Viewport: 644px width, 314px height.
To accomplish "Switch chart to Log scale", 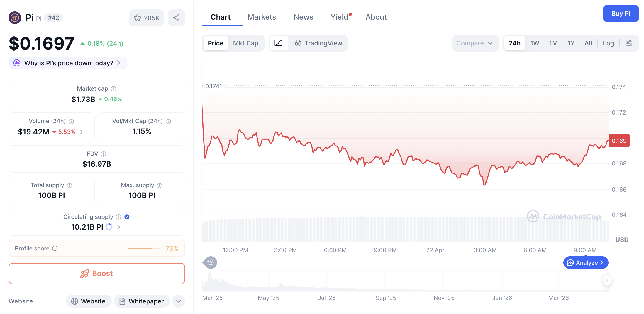I will (608, 43).
